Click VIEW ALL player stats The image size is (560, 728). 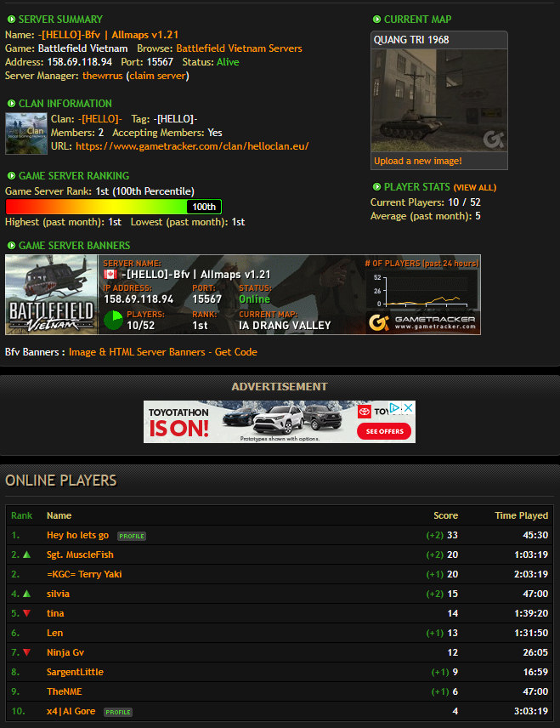475,188
